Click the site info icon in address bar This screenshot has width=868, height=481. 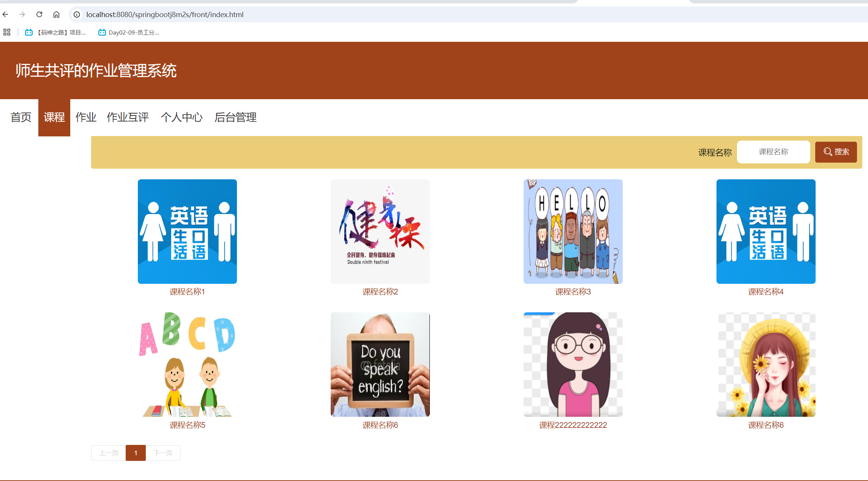click(77, 14)
